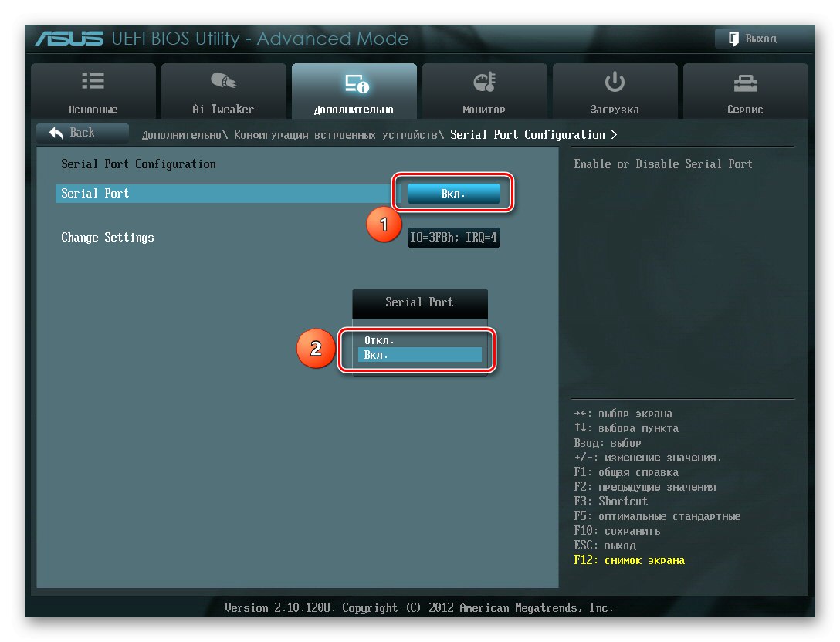Click the F10: сохранить hint
The image size is (840, 642).
[617, 531]
